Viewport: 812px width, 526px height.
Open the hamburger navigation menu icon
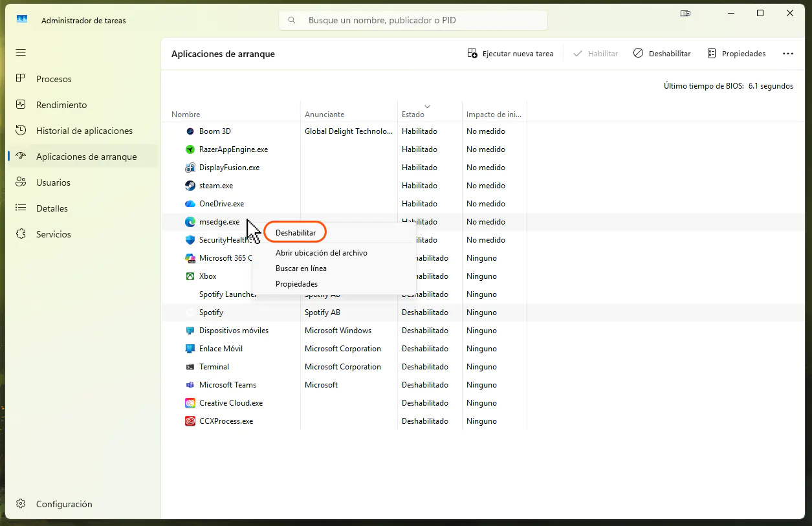(21, 52)
